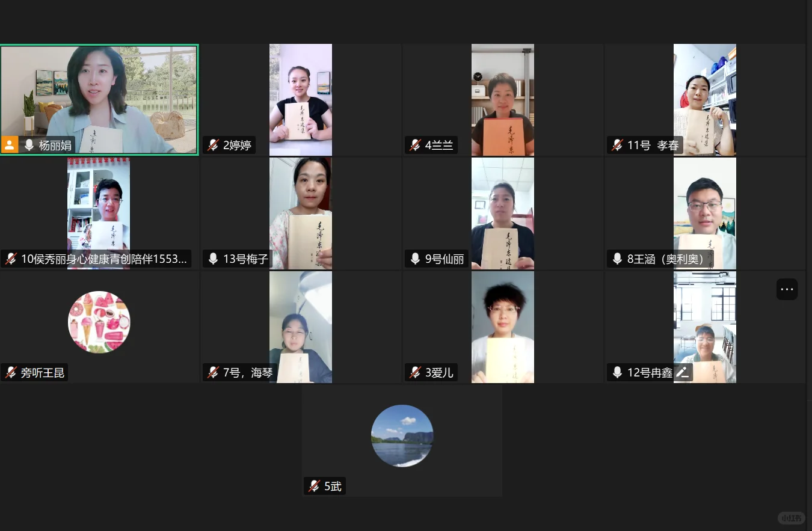Click the ice cream avatar of 旁听王昆
Image resolution: width=812 pixels, height=531 pixels.
click(99, 322)
